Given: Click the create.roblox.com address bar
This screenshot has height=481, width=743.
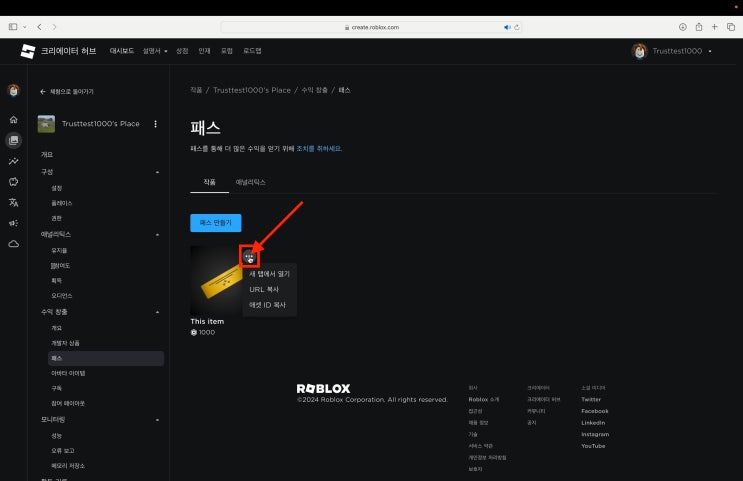Looking at the screenshot, I should (372, 27).
